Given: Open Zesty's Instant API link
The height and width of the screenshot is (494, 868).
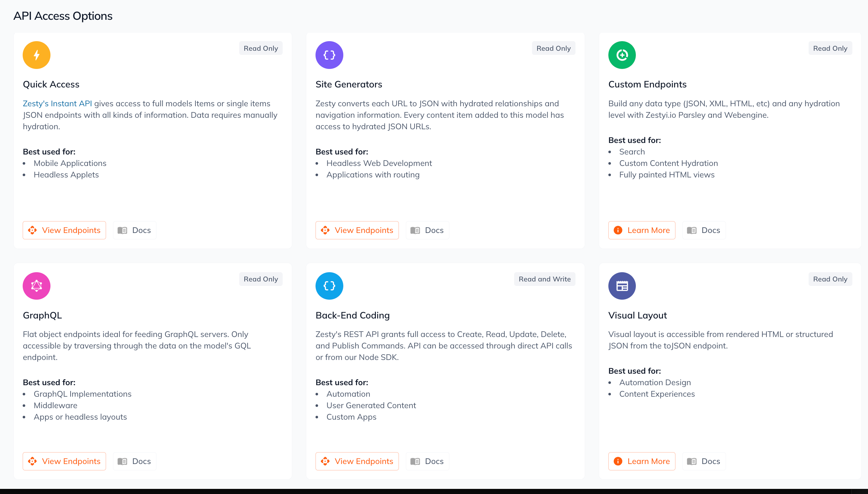Looking at the screenshot, I should (57, 103).
